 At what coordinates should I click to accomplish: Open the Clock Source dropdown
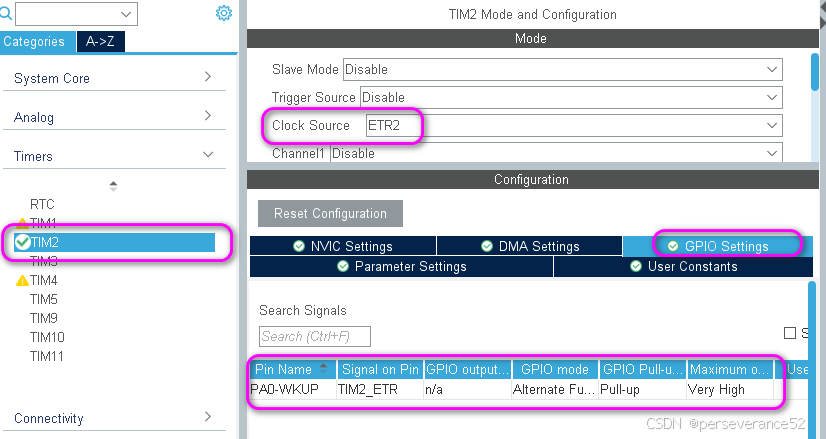pos(771,126)
